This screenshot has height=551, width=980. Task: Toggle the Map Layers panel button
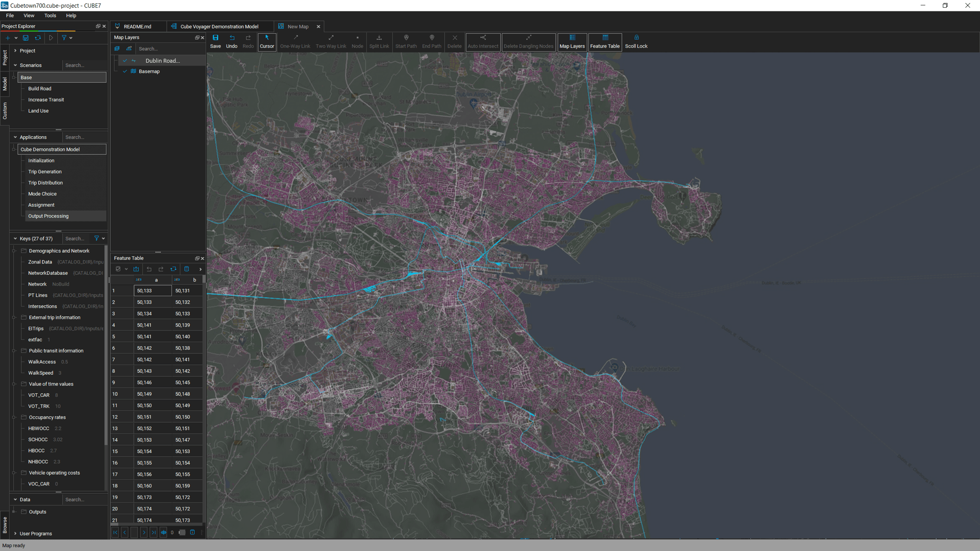pyautogui.click(x=572, y=41)
